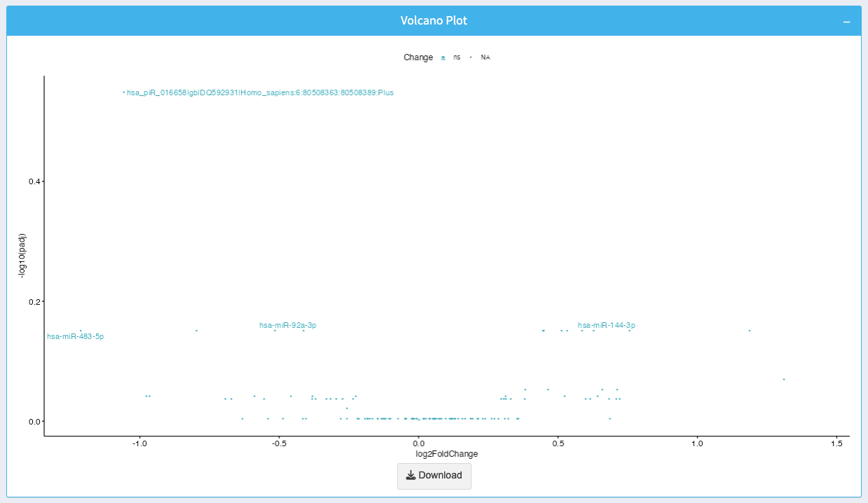Click the Download button
Image resolution: width=868 pixels, height=503 pixels.
click(434, 476)
